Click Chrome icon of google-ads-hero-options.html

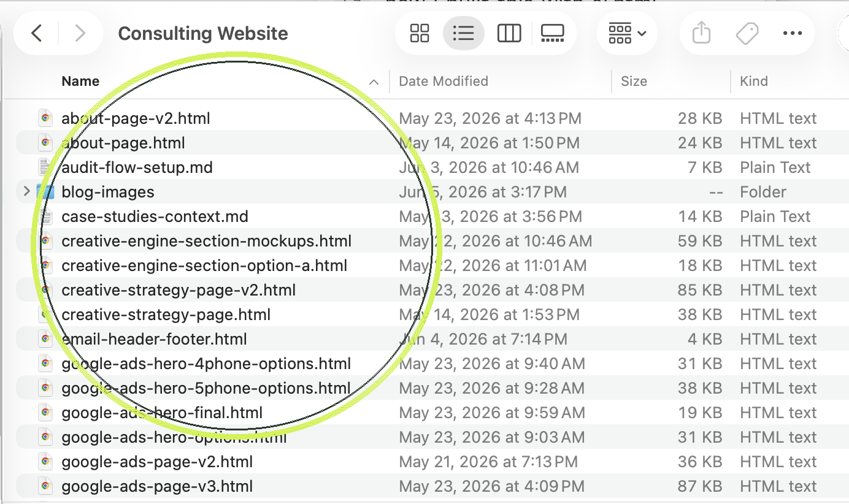(45, 437)
